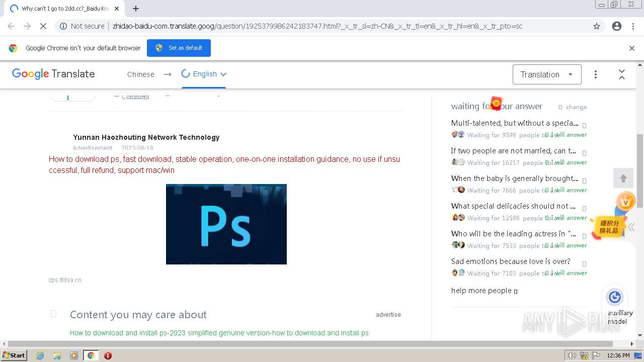The height and width of the screenshot is (362, 644).
Task: Open the Chrome three-dot menu
Action: click(x=633, y=26)
